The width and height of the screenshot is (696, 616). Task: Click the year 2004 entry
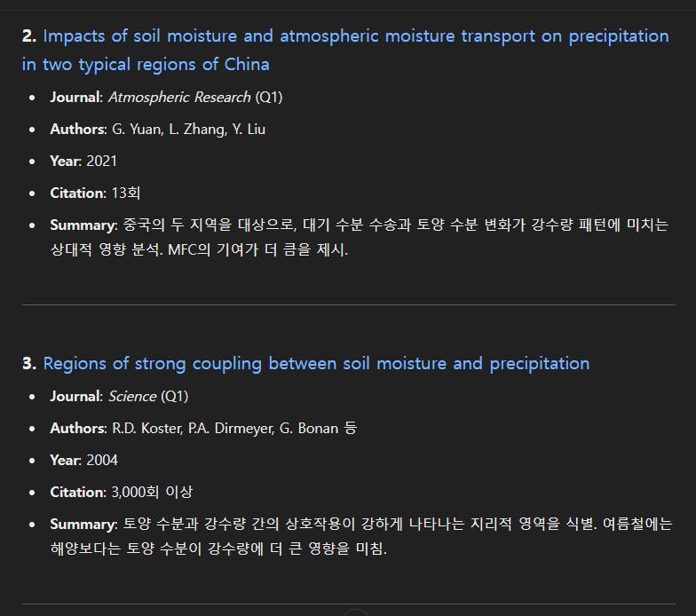click(102, 460)
